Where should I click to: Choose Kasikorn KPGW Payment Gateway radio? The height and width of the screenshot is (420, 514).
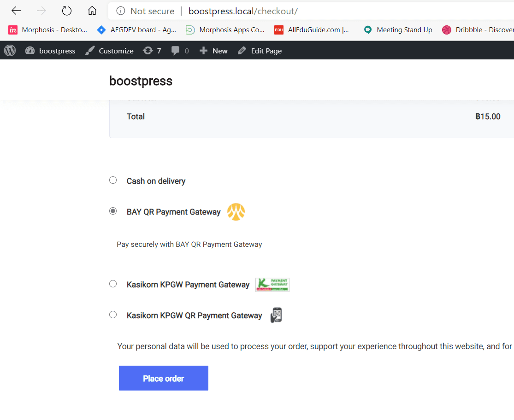[113, 284]
